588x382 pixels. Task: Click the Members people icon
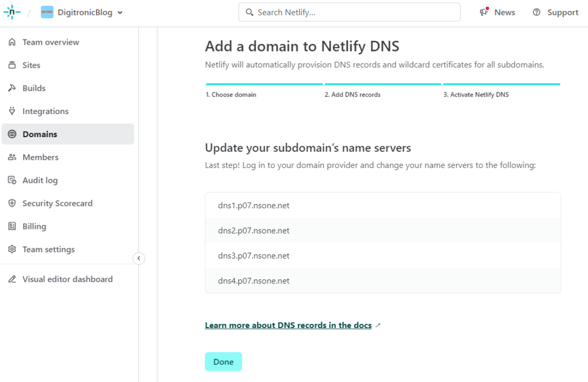pyautogui.click(x=12, y=157)
